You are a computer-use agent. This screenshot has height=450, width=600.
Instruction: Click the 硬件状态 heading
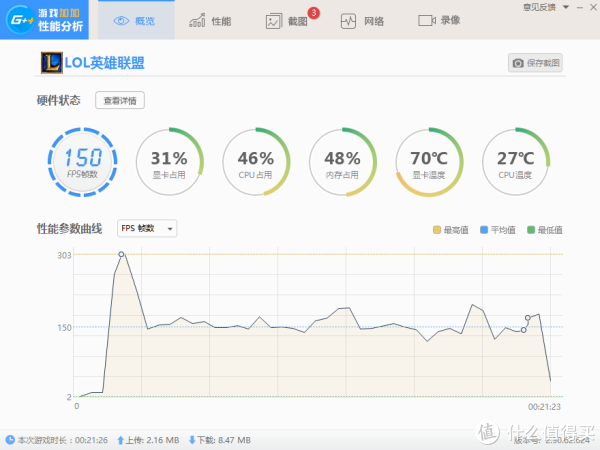(x=59, y=100)
